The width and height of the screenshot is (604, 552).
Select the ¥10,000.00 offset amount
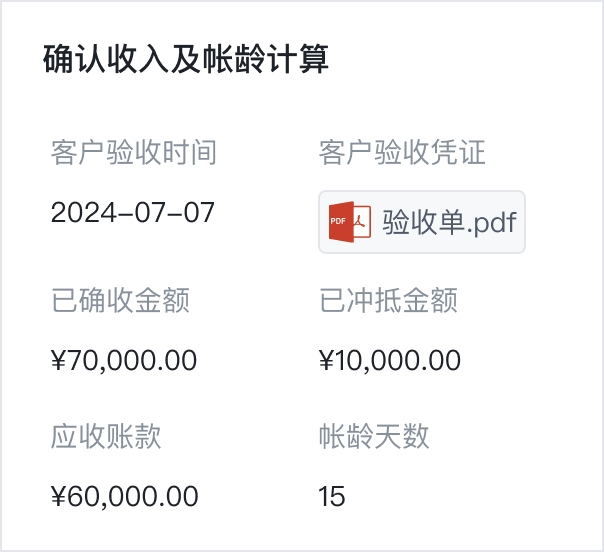(390, 360)
